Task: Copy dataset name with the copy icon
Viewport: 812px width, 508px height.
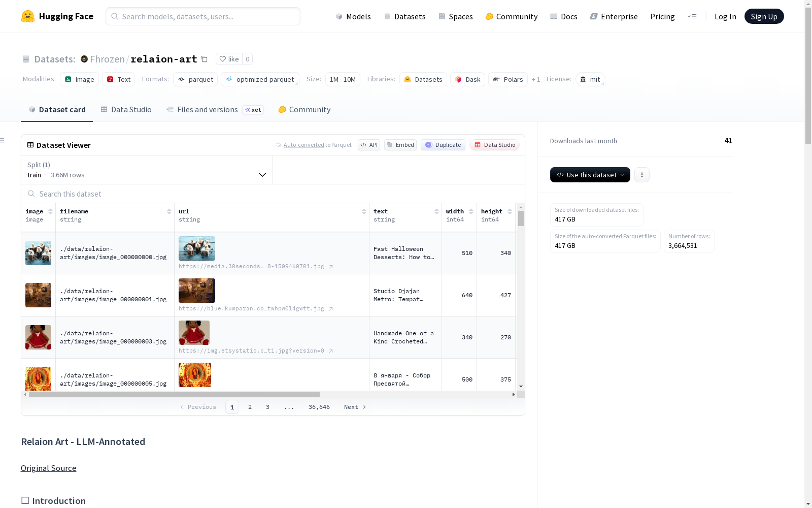Action: coord(204,59)
